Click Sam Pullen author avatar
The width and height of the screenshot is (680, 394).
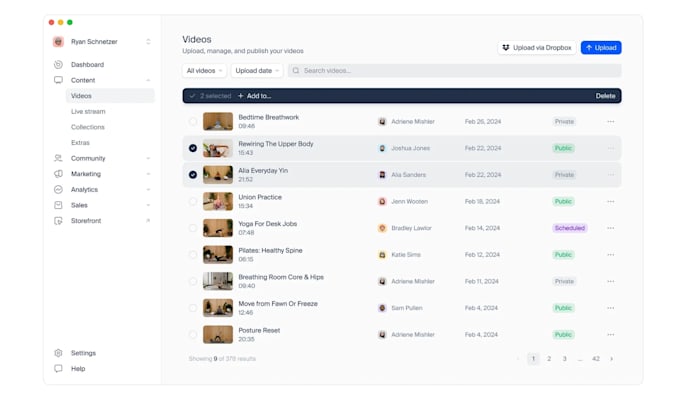tap(382, 308)
